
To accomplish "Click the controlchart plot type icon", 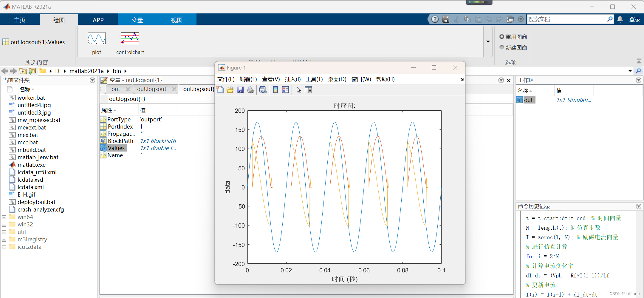I will (130, 38).
